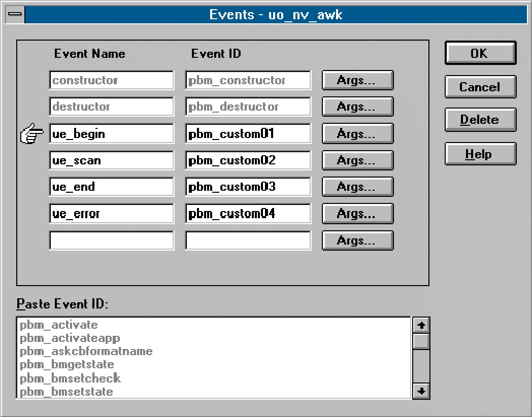
Task: Open Help for the Events dialog
Action: tap(480, 154)
